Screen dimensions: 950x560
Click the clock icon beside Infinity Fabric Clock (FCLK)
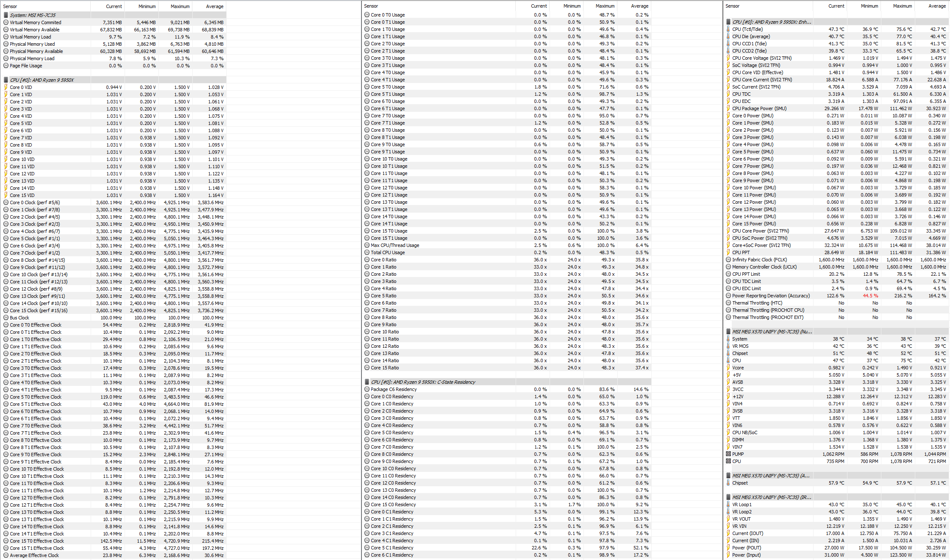coord(729,260)
